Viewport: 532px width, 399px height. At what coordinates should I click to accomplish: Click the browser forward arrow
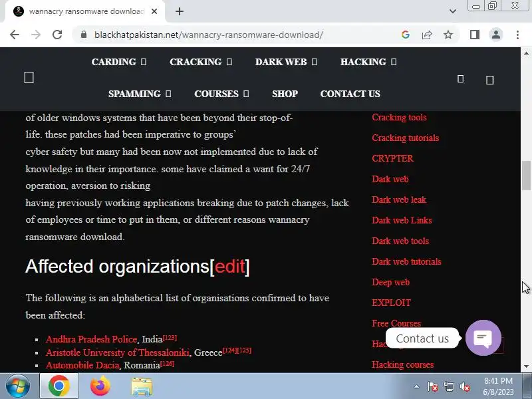click(36, 35)
